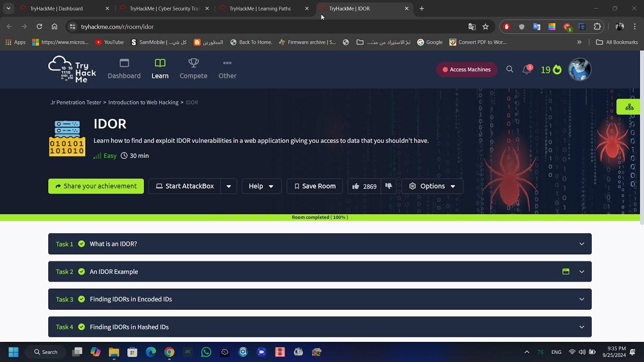
Task: Open File Explorer from the taskbar
Action: coord(114,352)
